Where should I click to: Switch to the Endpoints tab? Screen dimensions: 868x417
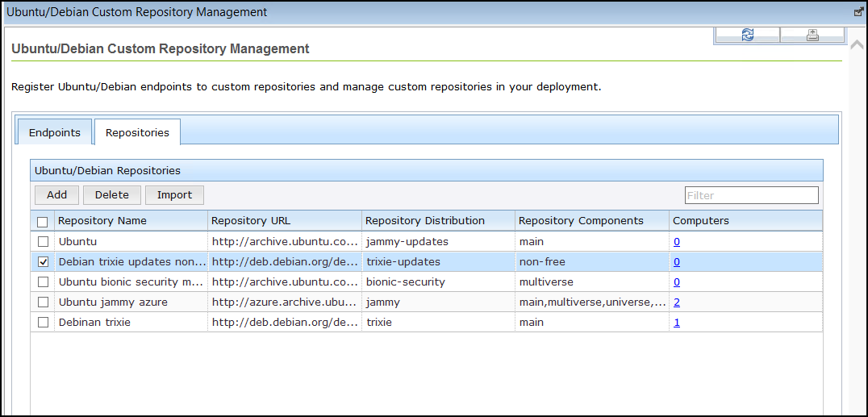coord(54,132)
